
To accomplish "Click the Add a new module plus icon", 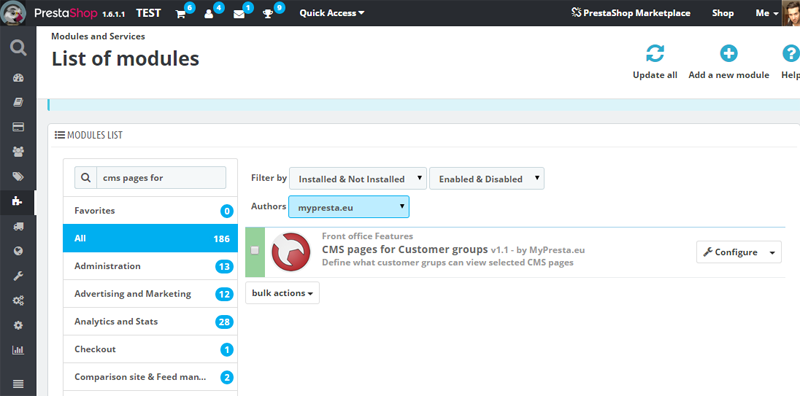I will click(729, 54).
